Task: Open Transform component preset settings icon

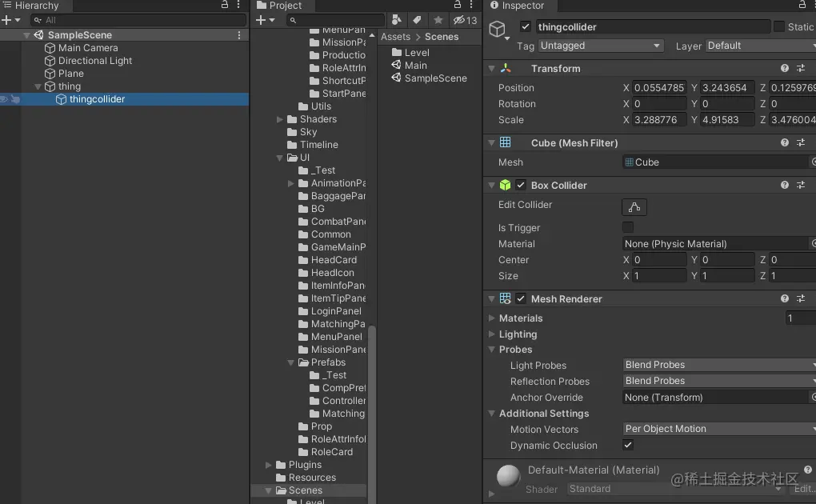Action: (x=801, y=68)
